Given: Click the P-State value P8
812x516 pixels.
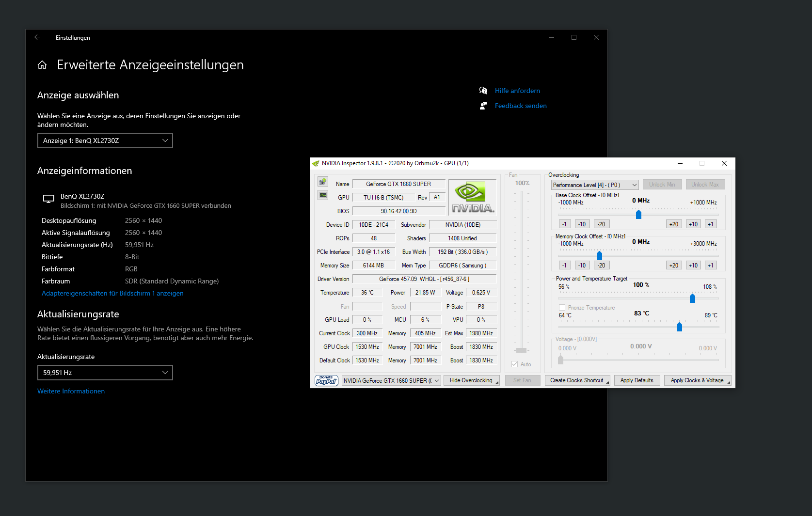Looking at the screenshot, I should coord(481,306).
